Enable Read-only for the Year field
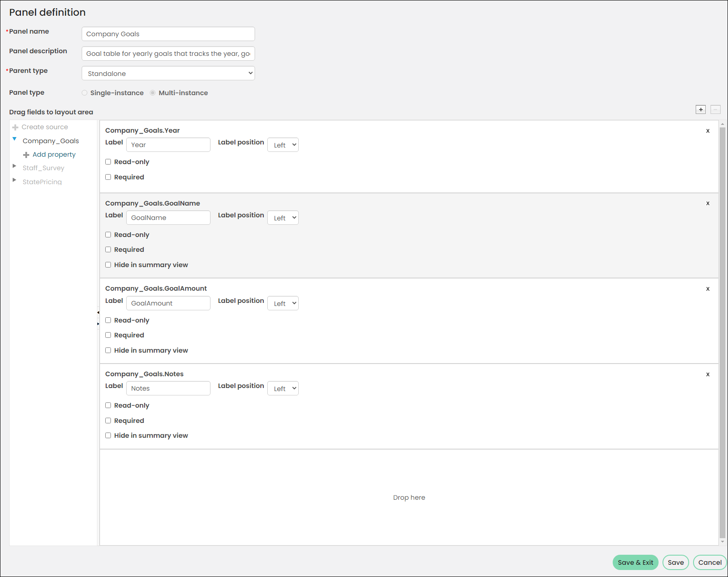Viewport: 728px width, 577px height. (x=108, y=162)
